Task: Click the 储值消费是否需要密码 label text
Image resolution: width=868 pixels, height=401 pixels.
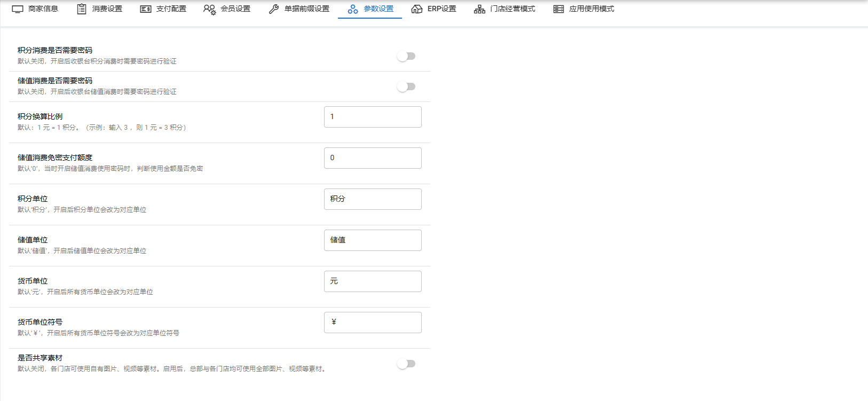Action: click(x=55, y=81)
